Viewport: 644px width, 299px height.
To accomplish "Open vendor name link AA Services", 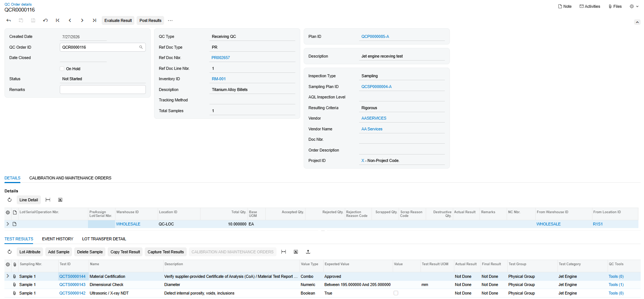I will pos(372,129).
